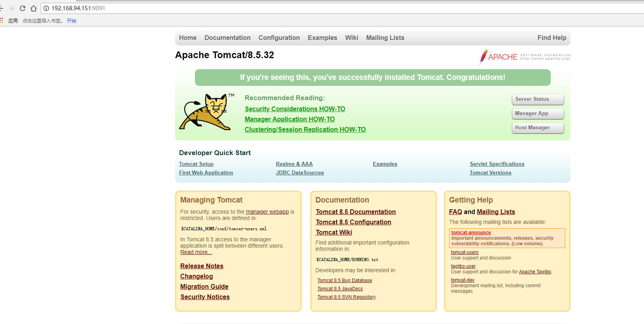Open the tomcat-announce mailing list link
The image size is (644, 324).
pos(471,233)
